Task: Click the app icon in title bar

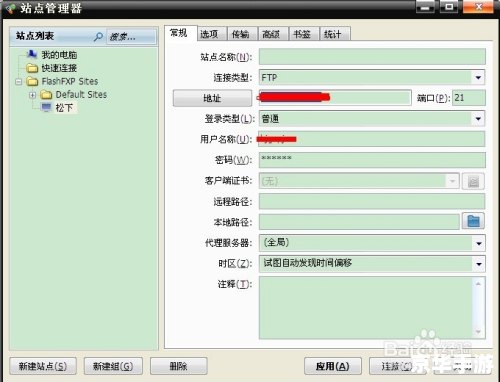Action: [x=10, y=8]
